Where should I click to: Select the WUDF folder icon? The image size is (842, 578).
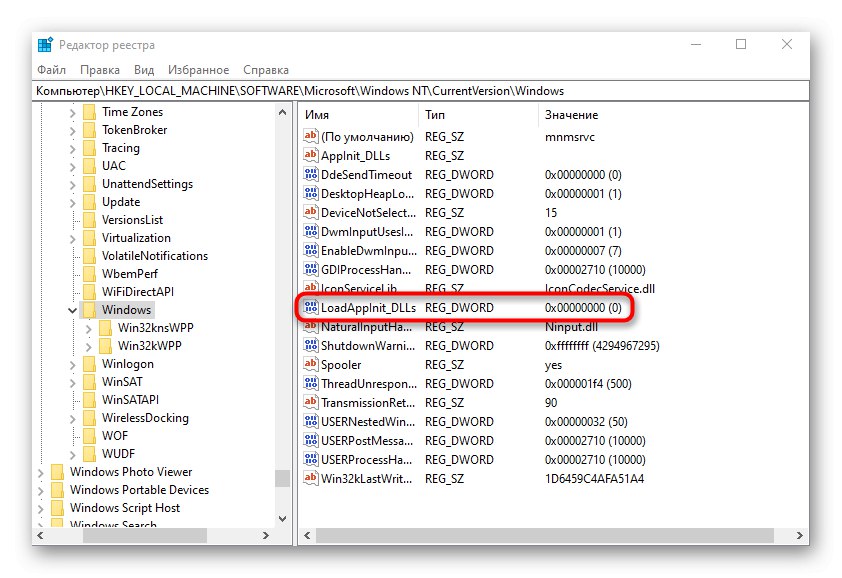click(90, 454)
